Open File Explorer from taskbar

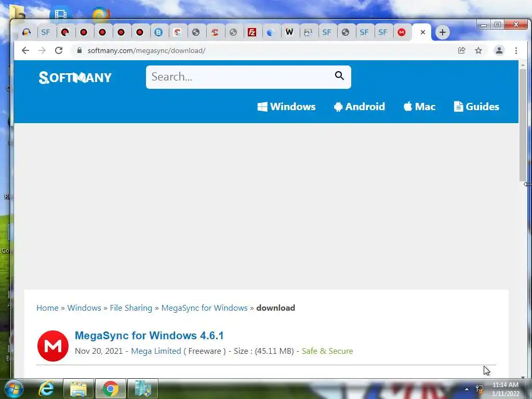[78, 389]
